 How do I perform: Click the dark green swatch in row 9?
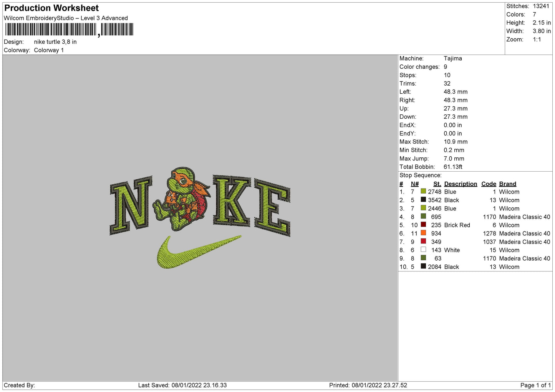point(423,258)
